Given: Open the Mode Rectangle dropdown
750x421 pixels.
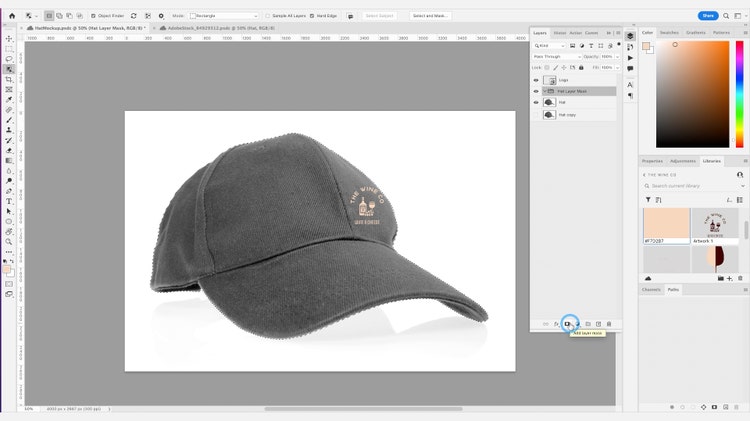Looking at the screenshot, I should [222, 16].
